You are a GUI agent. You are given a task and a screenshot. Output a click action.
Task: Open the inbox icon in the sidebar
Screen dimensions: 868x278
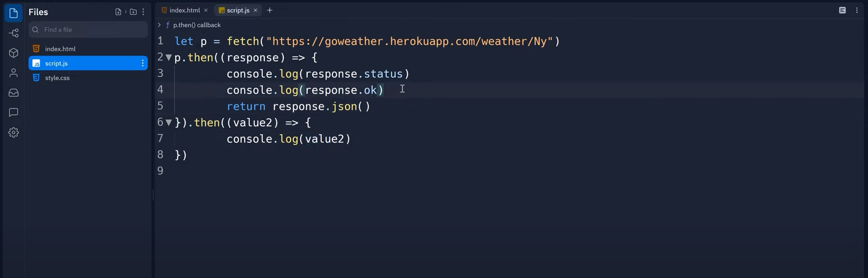click(x=13, y=92)
